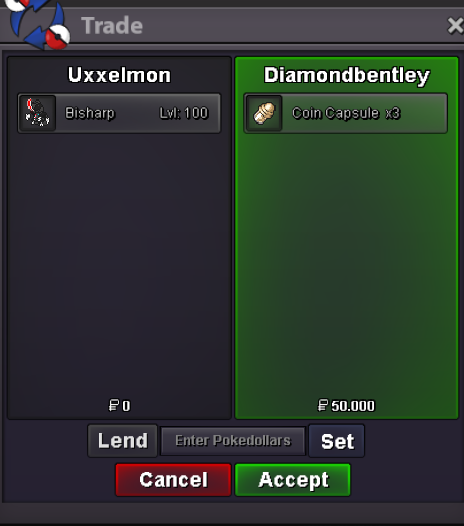464x526 pixels.
Task: Click the Pokedollar symbol beside 50.000
Action: tap(322, 405)
